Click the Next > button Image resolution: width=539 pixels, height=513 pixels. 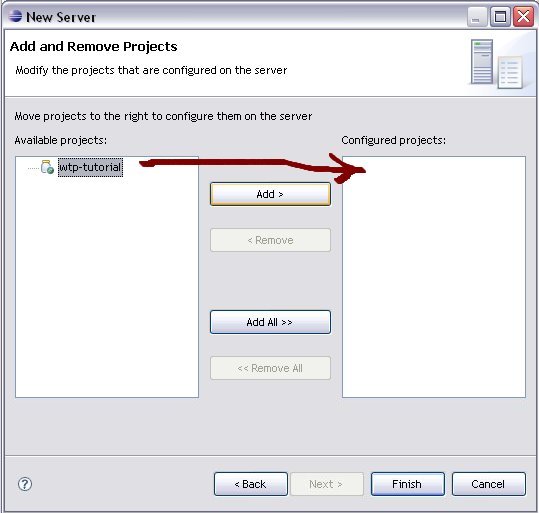click(x=327, y=484)
